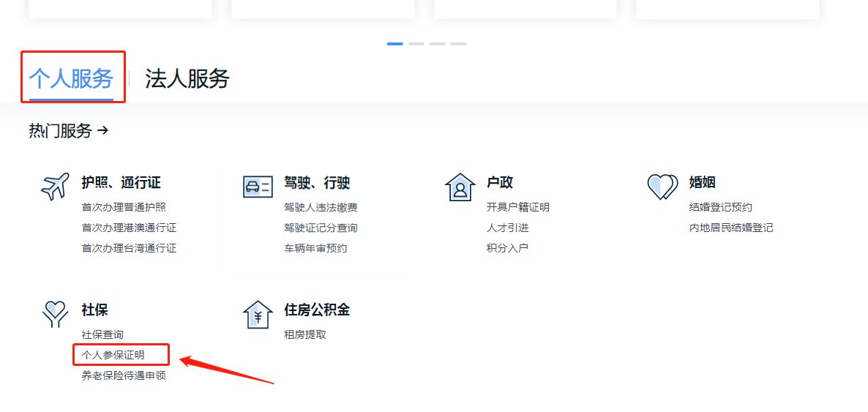The width and height of the screenshot is (868, 412).
Task: Open the 住房公积金 category heading
Action: click(317, 310)
